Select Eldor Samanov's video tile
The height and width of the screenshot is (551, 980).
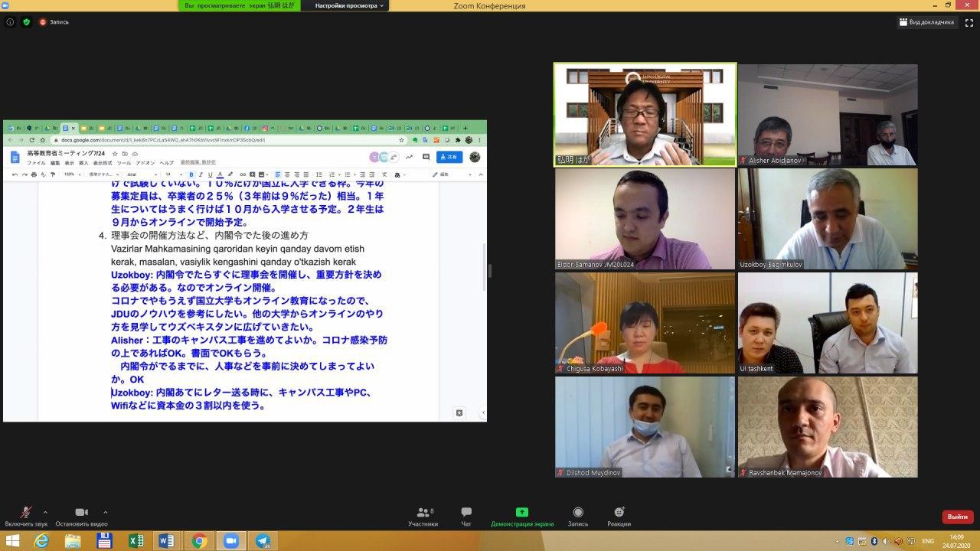(645, 219)
